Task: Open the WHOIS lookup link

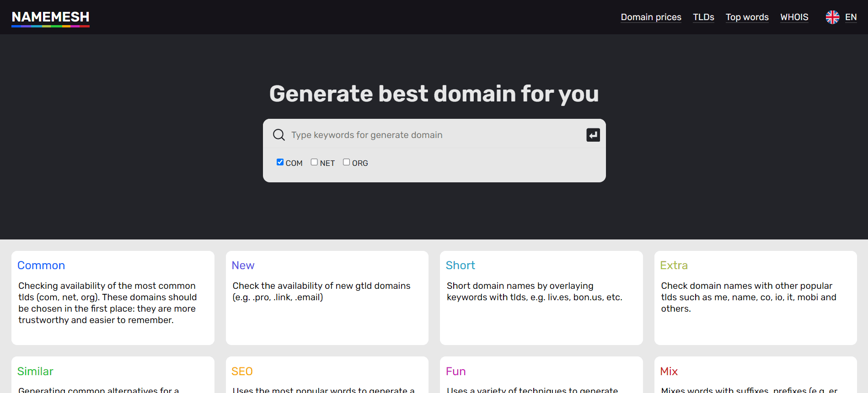Action: point(794,17)
